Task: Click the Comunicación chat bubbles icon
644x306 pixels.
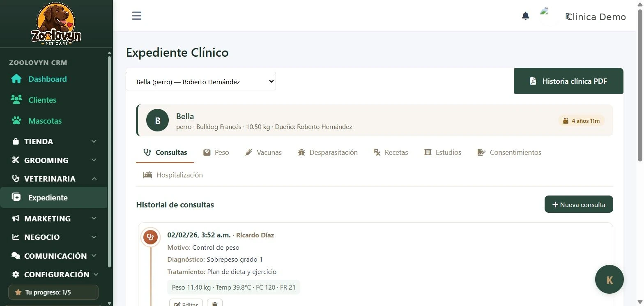Action: click(x=16, y=256)
